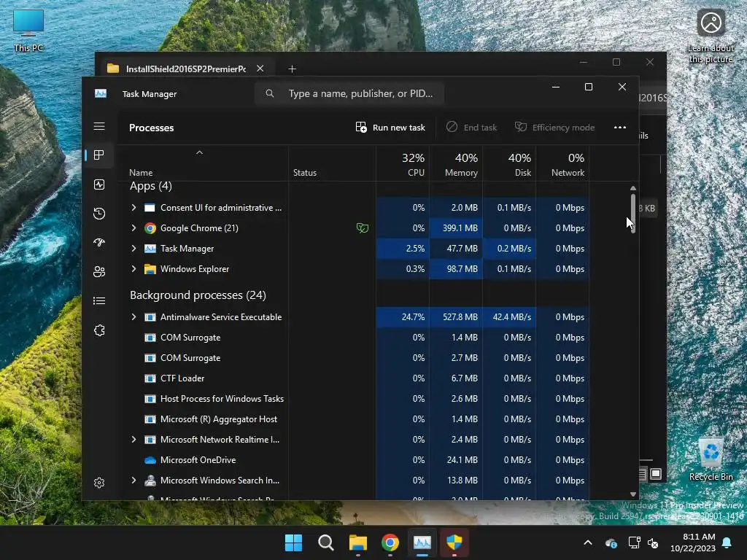Expand Consent UI for administrative process
Image resolution: width=747 pixels, height=560 pixels.
[x=134, y=208]
